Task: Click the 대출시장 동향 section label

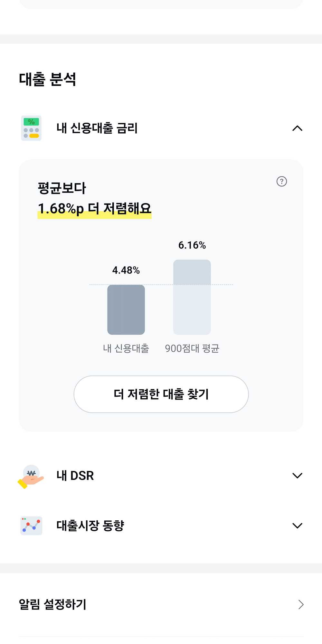Action: pyautogui.click(x=90, y=526)
